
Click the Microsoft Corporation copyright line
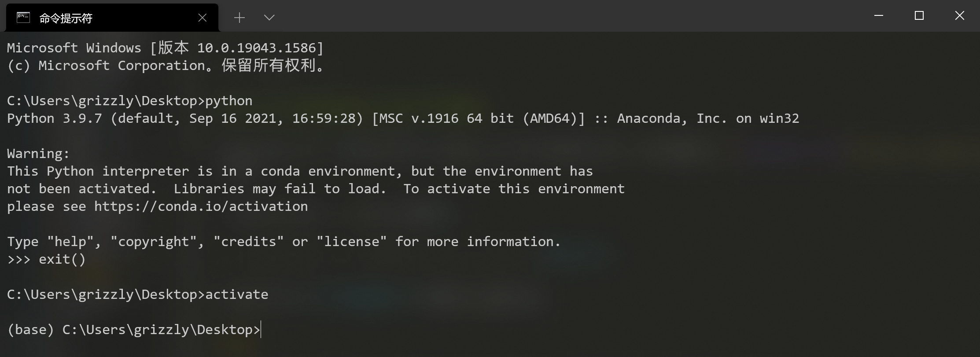point(166,66)
